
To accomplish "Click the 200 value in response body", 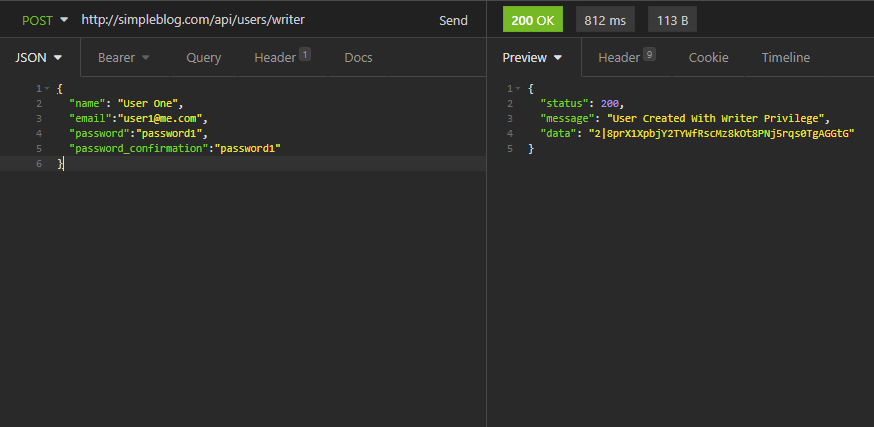I will pos(610,104).
